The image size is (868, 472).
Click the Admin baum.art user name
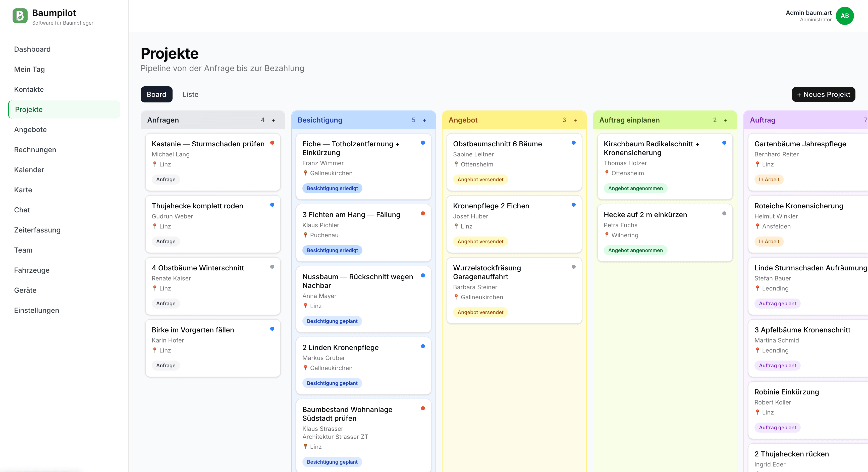tap(808, 13)
